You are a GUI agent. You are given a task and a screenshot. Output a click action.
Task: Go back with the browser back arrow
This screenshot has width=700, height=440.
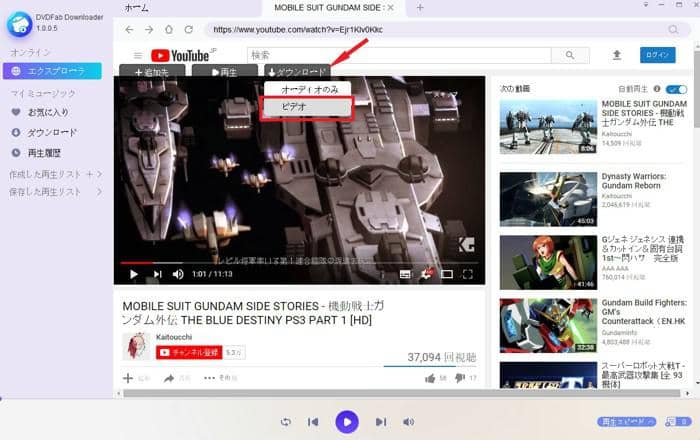pyautogui.click(x=129, y=29)
